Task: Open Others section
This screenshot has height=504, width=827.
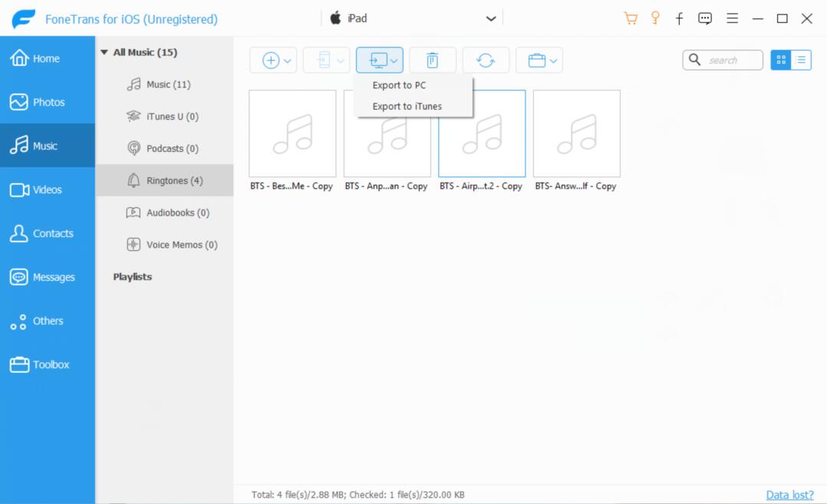Action: pos(48,321)
